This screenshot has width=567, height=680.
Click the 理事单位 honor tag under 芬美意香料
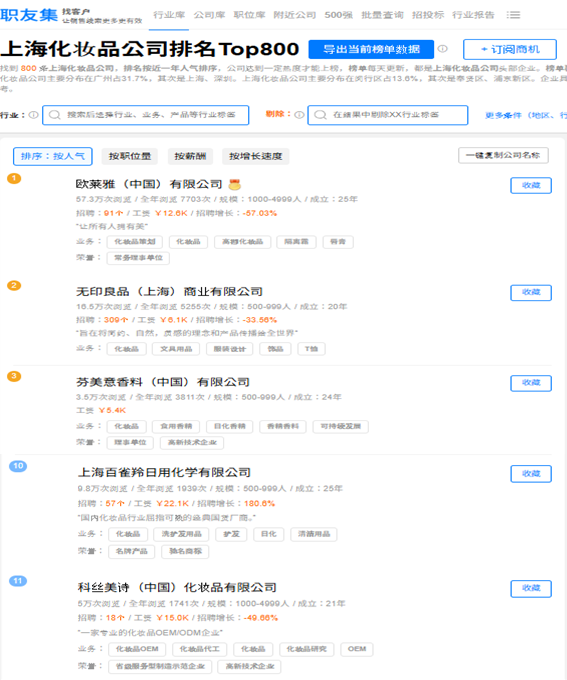pos(130,442)
